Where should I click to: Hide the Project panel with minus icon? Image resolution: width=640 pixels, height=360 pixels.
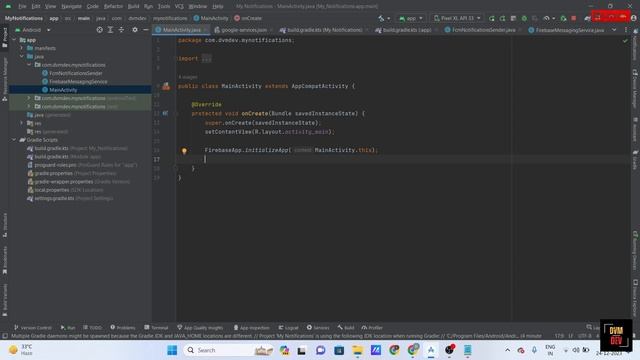coord(146,30)
